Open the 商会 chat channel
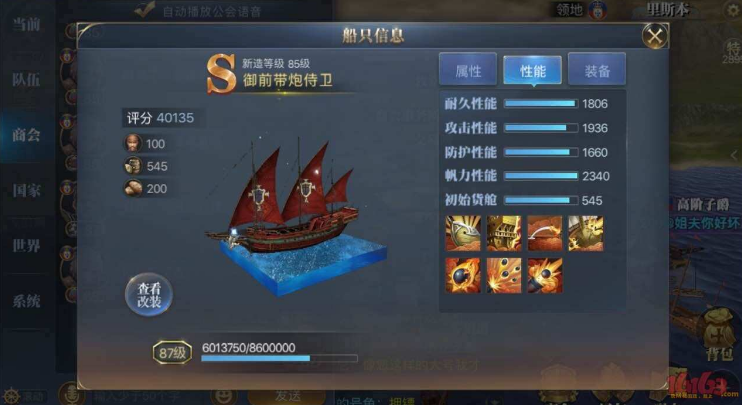This screenshot has width=742, height=405. click(26, 135)
